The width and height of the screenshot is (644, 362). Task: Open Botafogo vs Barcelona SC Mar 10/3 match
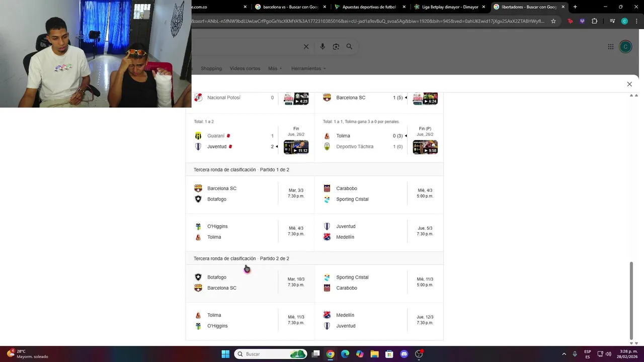[x=250, y=283]
